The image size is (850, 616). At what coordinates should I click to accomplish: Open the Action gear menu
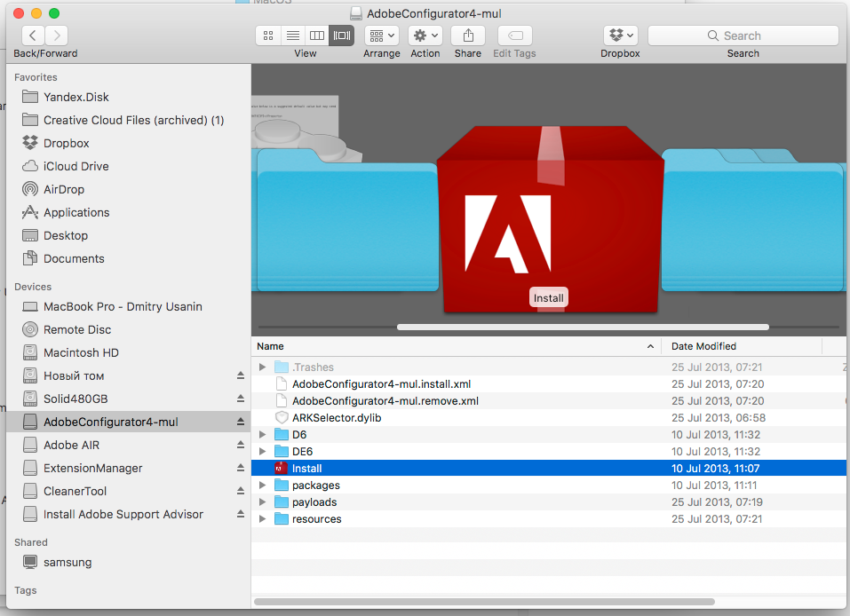tap(425, 36)
